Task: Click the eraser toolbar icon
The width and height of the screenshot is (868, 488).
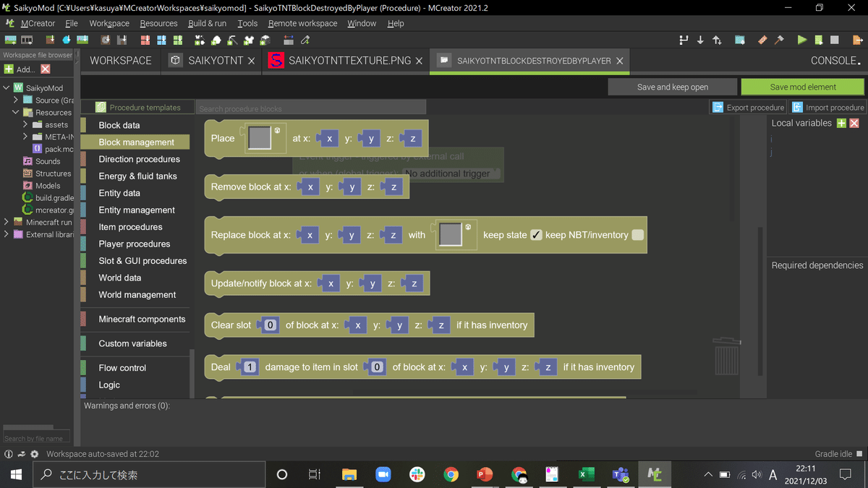Action: 762,40
